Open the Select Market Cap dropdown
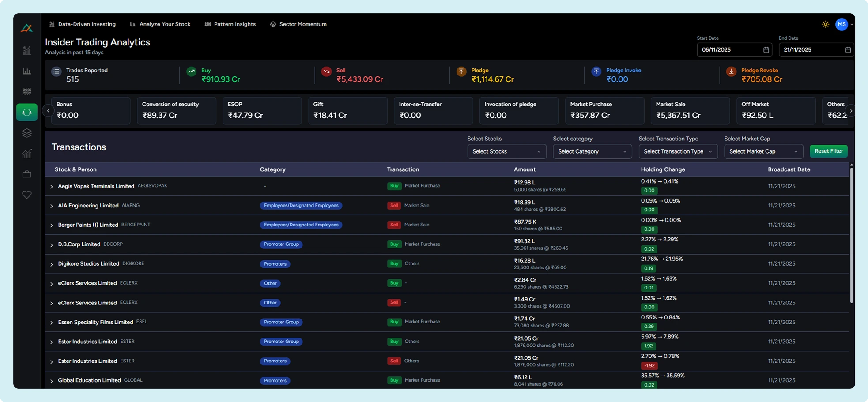This screenshot has height=402, width=868. [763, 151]
